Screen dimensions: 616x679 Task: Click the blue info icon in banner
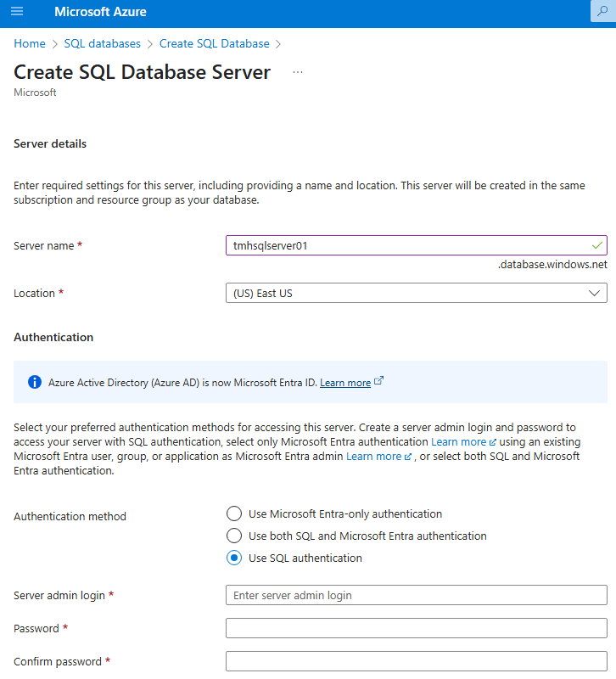(35, 382)
